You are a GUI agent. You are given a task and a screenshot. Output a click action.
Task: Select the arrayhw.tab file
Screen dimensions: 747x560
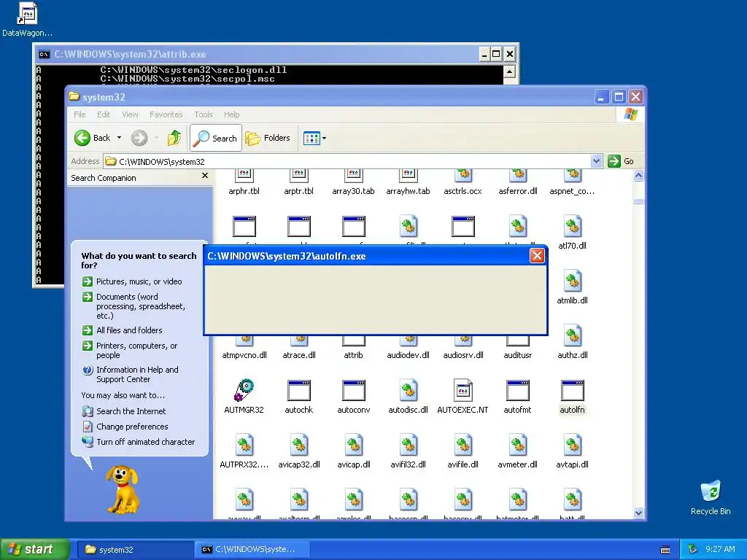[x=409, y=182]
